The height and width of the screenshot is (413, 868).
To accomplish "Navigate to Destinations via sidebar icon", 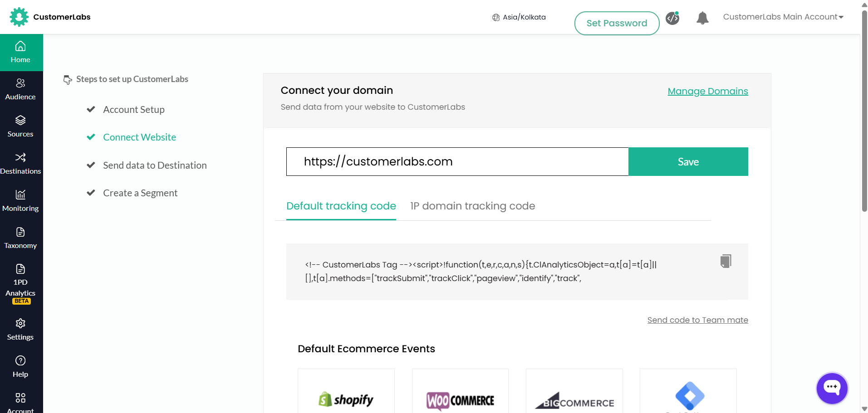I will click(x=21, y=162).
